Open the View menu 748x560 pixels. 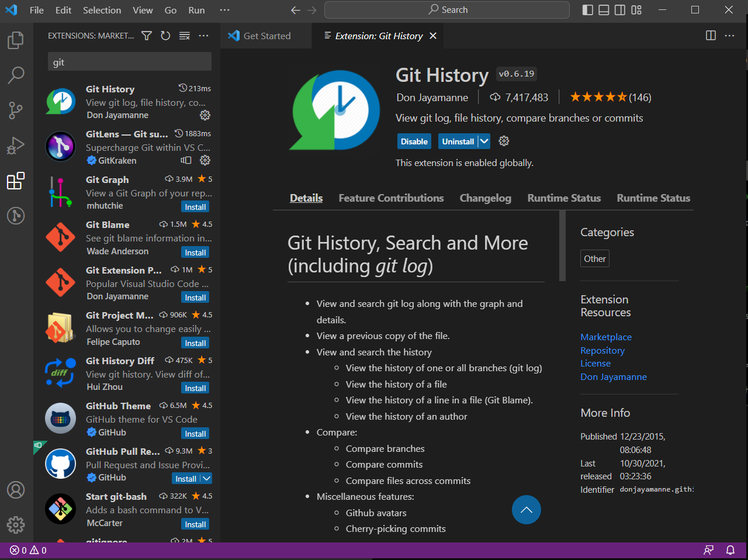(143, 10)
